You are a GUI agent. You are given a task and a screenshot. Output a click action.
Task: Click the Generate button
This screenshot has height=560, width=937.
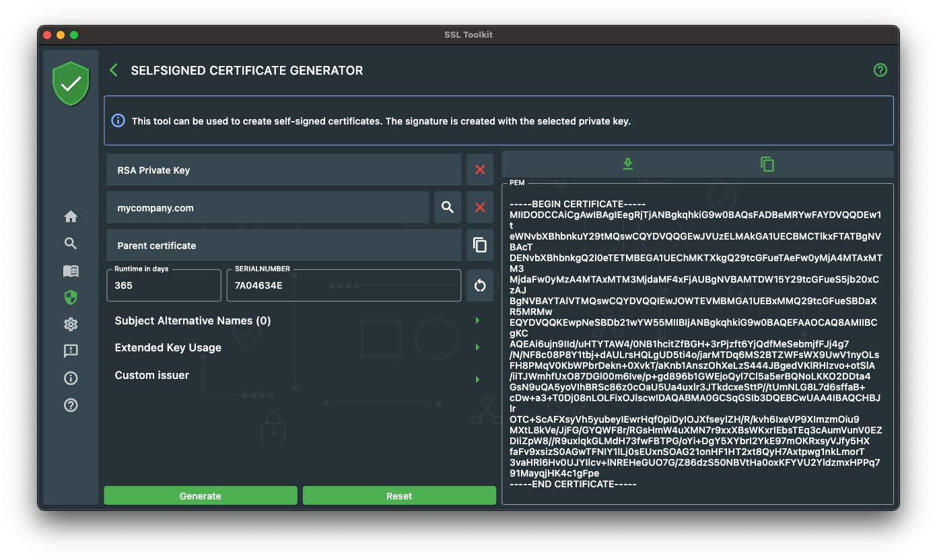200,495
